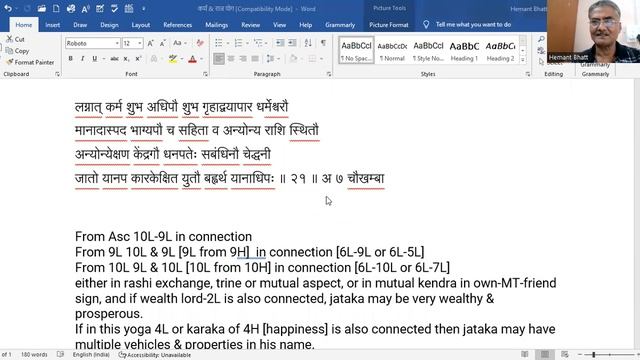
Task: Click the 180 words count
Action: [x=34, y=355]
